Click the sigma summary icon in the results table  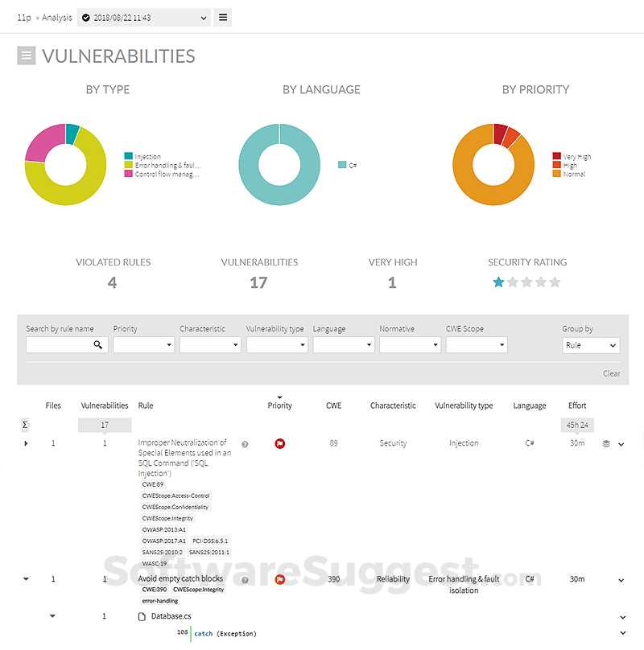[x=27, y=424]
